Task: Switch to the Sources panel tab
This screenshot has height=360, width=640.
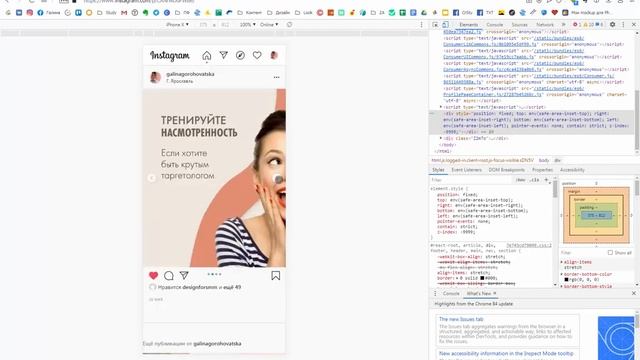Action: click(519, 24)
